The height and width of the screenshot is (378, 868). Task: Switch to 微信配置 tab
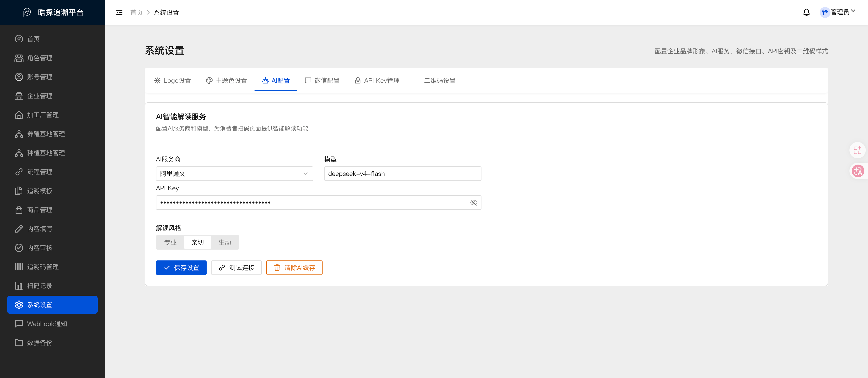click(x=322, y=80)
